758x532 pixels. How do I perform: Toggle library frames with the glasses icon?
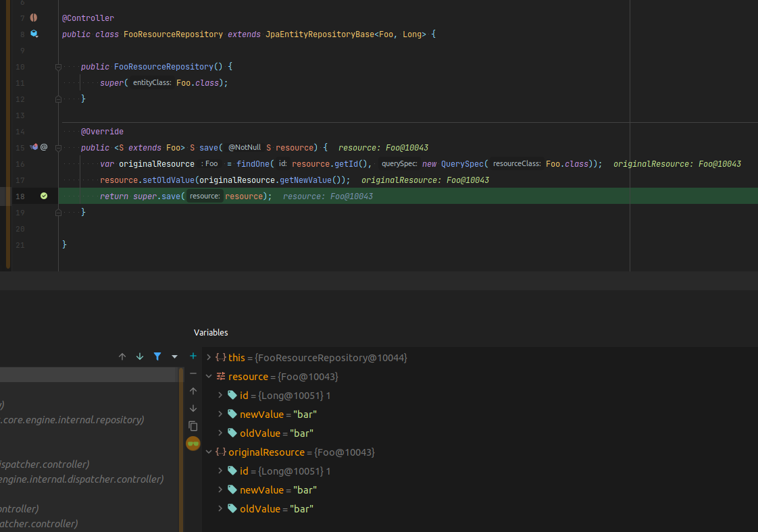193,444
